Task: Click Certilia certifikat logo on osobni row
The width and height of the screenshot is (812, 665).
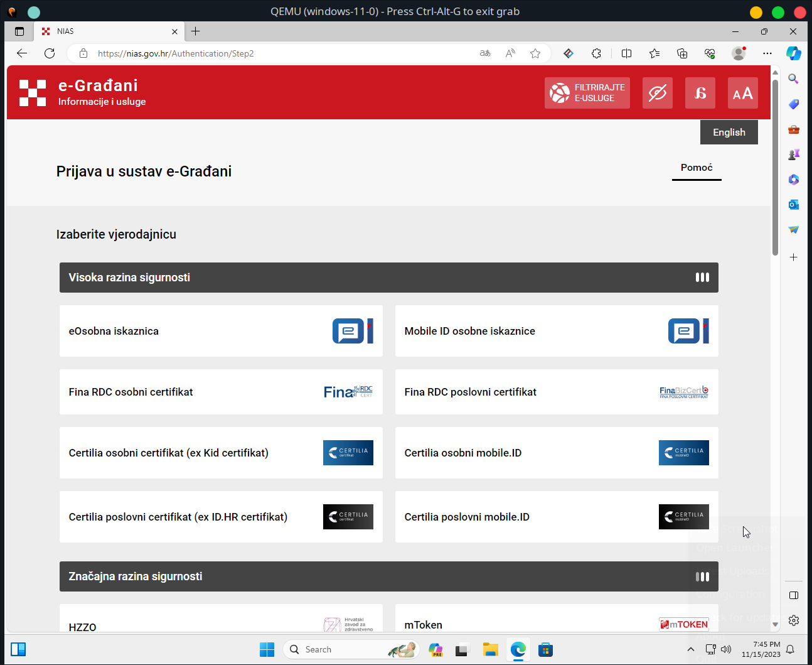Action: pos(348,453)
